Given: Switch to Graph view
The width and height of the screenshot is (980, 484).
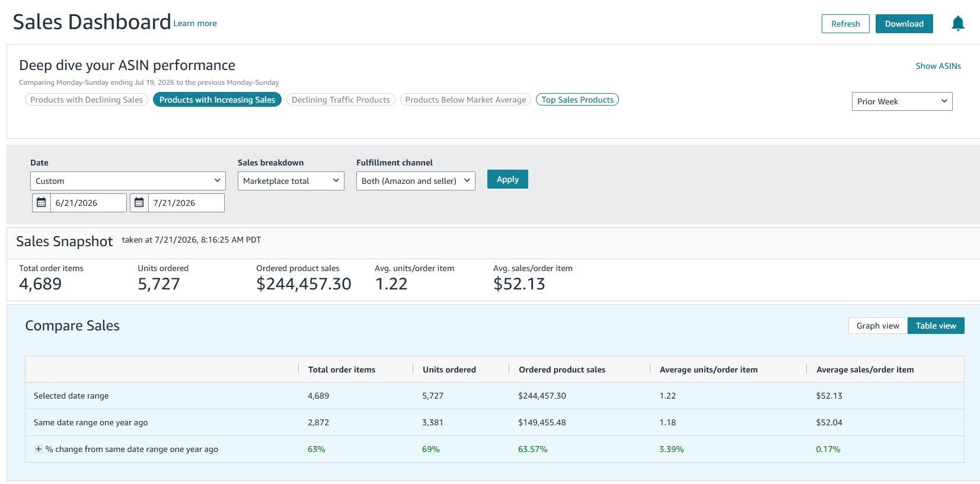Looking at the screenshot, I should (x=877, y=326).
